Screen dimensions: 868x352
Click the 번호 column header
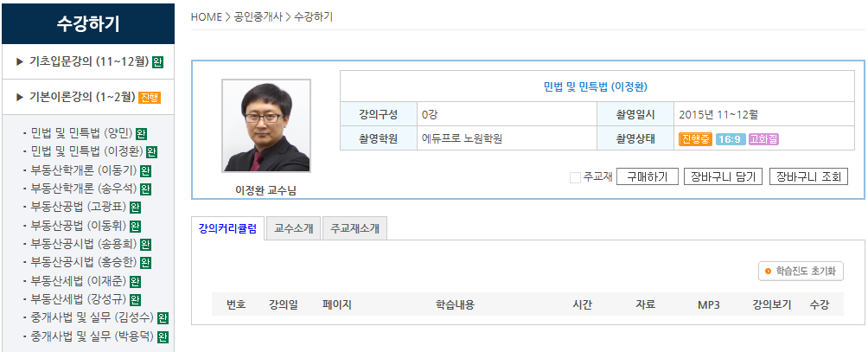236,304
